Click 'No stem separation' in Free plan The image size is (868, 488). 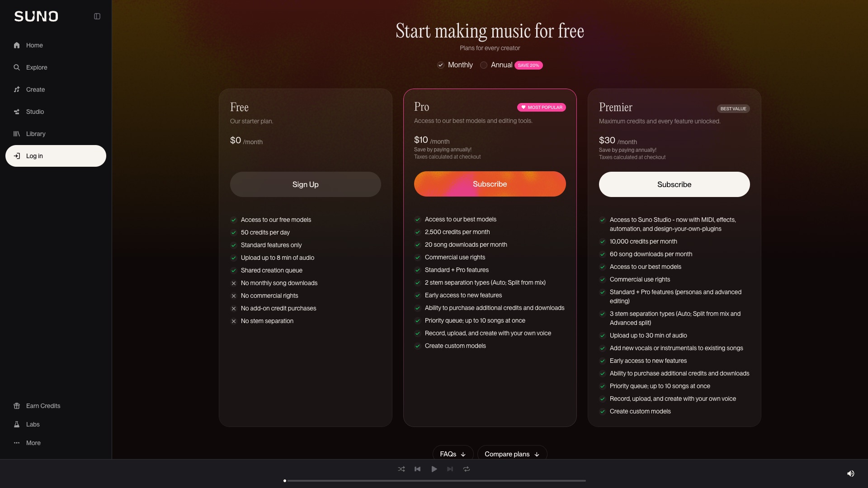pos(267,321)
